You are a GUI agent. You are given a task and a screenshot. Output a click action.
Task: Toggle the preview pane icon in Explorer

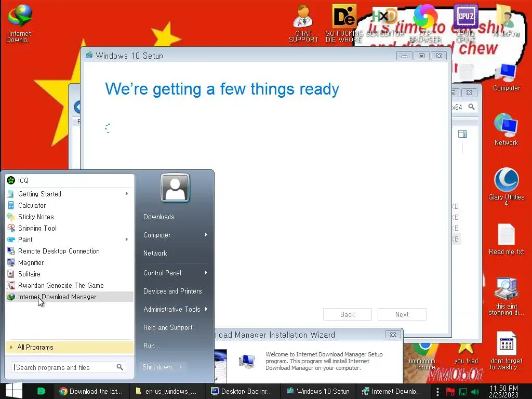click(x=462, y=134)
